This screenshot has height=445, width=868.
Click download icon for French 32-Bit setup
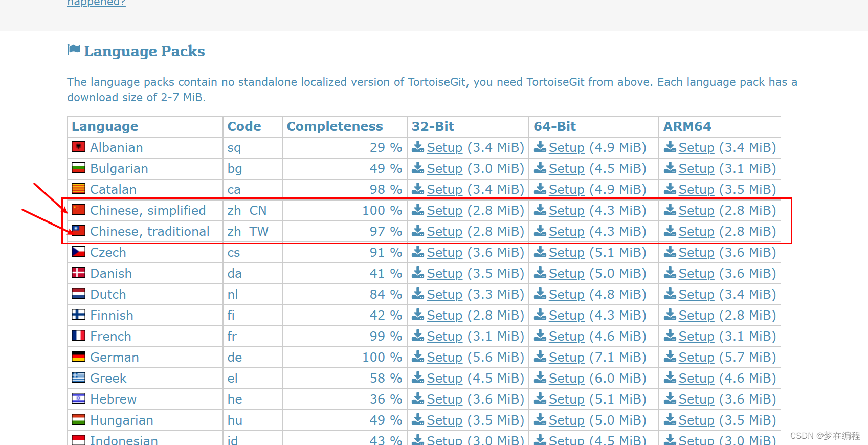point(418,336)
